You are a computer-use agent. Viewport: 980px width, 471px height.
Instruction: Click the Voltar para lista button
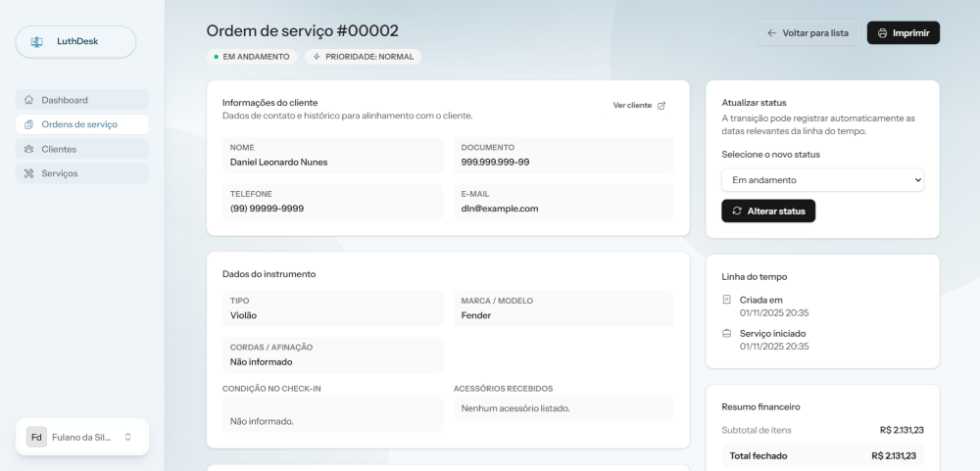point(808,33)
